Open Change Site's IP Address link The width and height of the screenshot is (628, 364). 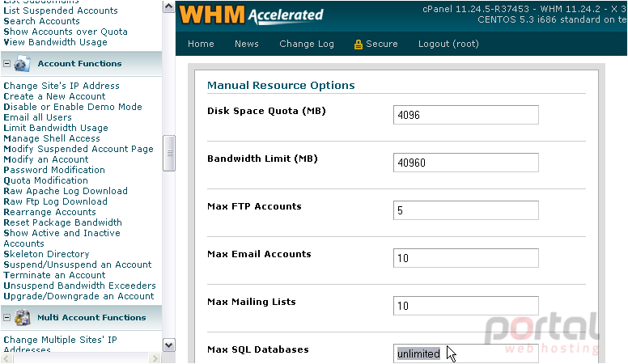click(x=62, y=86)
